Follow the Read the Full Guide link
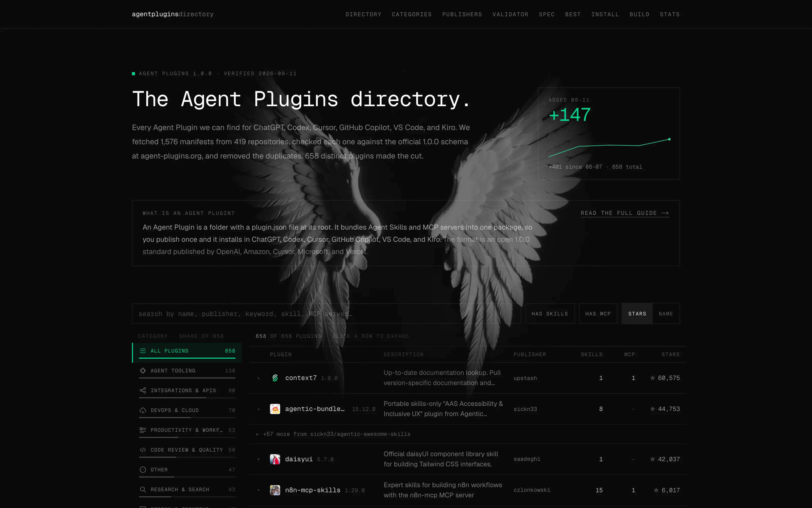 pos(625,213)
